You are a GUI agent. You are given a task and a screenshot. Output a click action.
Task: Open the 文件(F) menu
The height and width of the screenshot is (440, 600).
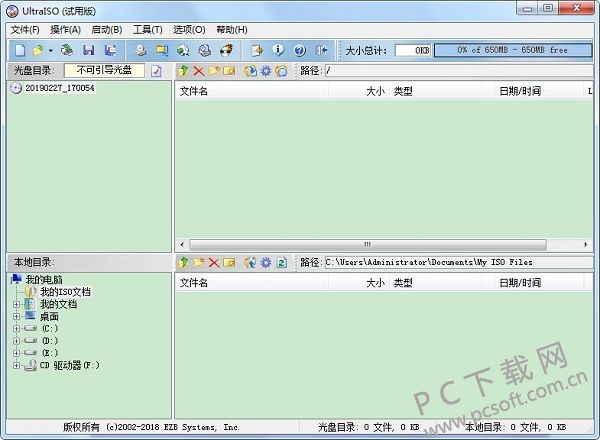pos(25,30)
